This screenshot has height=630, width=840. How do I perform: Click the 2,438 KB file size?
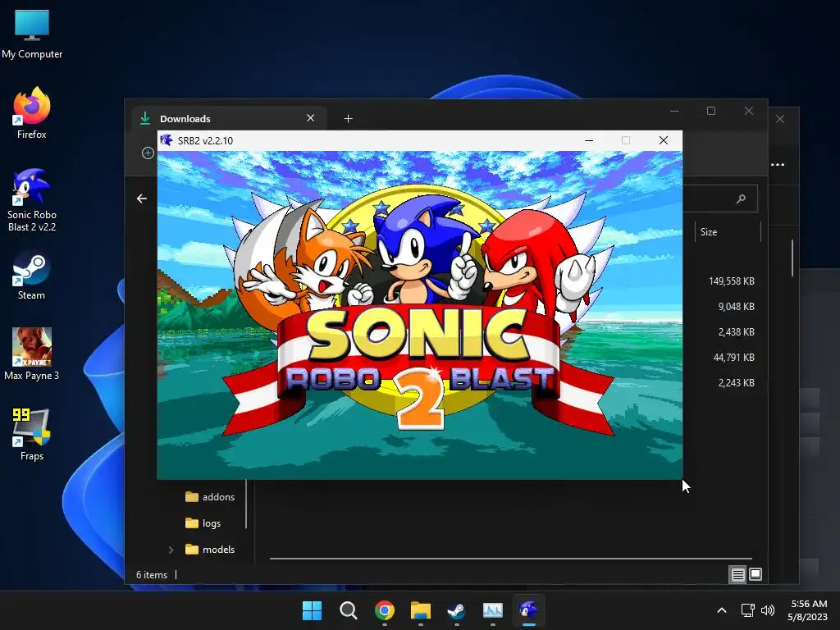(736, 332)
